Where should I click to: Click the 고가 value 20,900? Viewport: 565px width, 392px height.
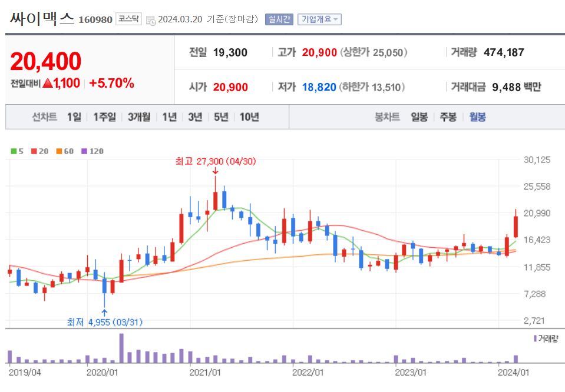(319, 52)
